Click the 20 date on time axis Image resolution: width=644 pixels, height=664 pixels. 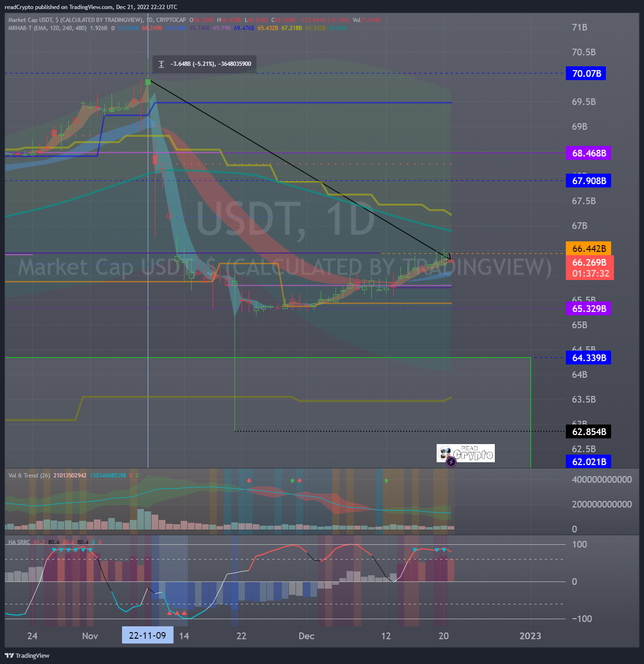[444, 636]
